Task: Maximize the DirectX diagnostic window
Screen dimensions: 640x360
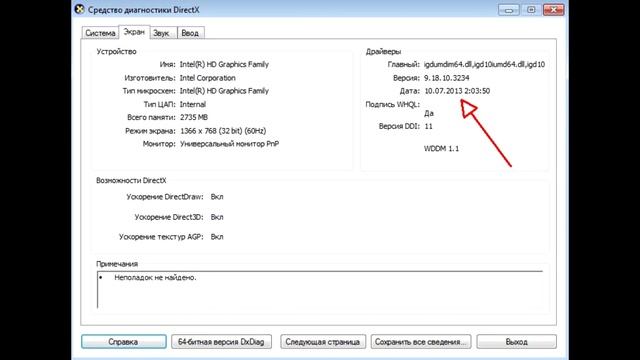Action: (x=531, y=10)
